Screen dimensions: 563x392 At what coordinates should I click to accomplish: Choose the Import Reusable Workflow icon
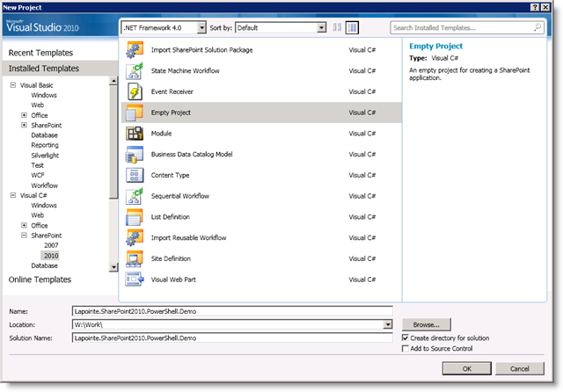point(135,237)
